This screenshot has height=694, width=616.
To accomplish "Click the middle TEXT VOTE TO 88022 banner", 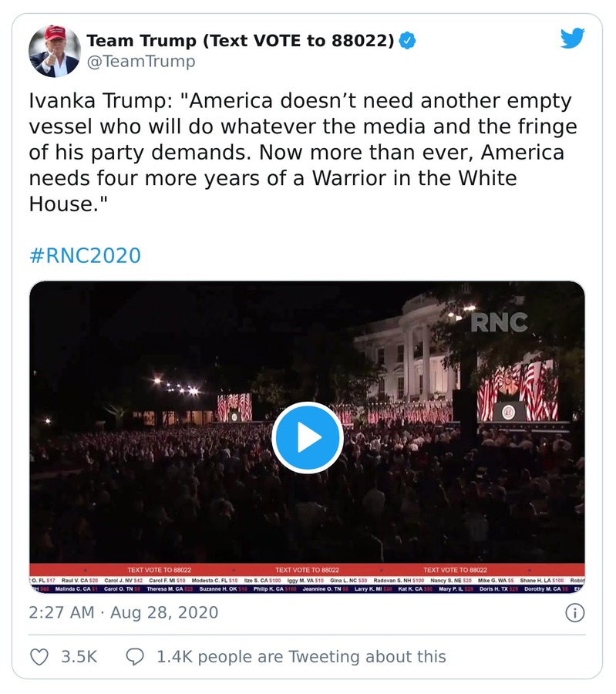I will pyautogui.click(x=307, y=569).
